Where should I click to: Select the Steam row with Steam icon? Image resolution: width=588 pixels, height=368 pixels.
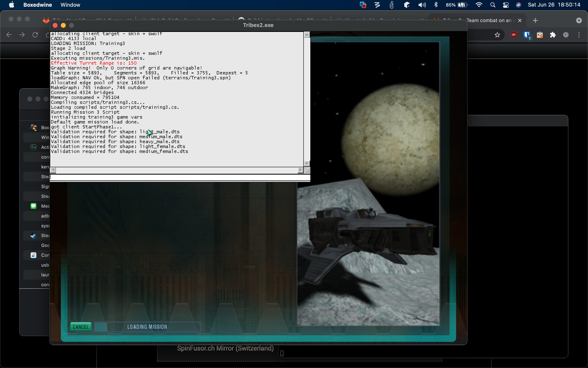37,236
